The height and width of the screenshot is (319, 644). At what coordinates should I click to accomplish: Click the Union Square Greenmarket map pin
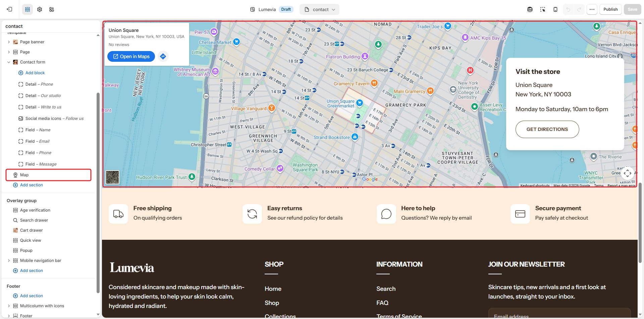click(x=360, y=103)
